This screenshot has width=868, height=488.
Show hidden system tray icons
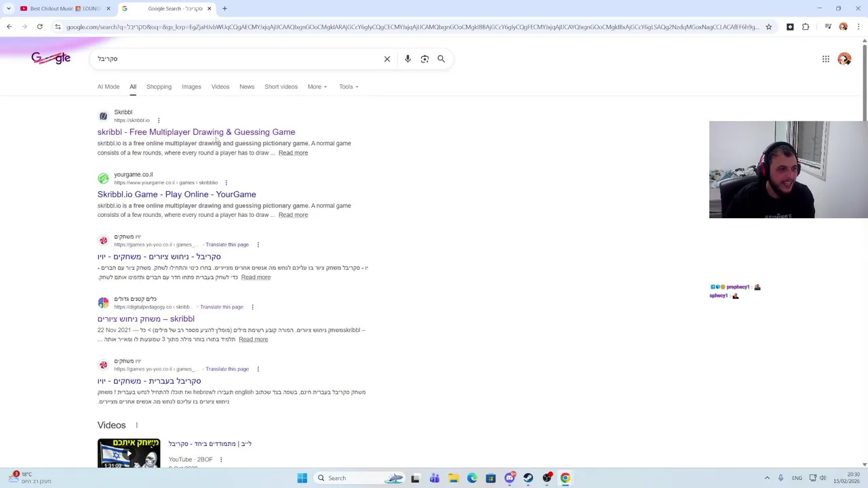pyautogui.click(x=767, y=478)
